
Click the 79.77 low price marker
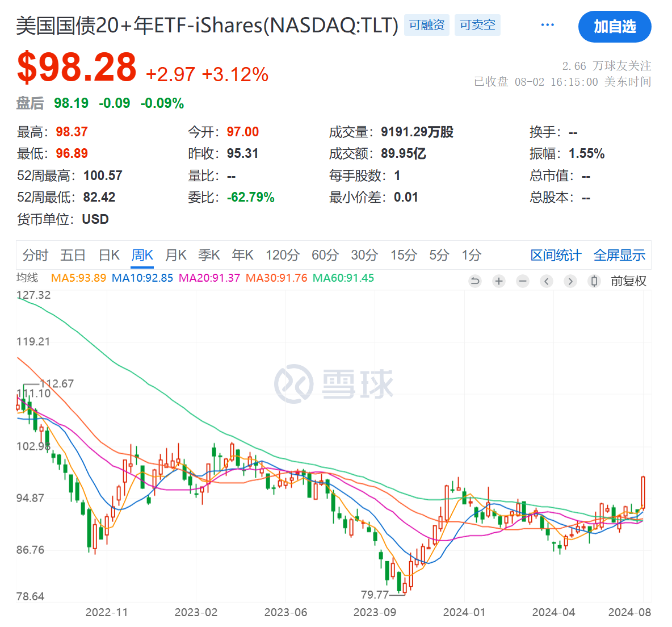(x=375, y=595)
